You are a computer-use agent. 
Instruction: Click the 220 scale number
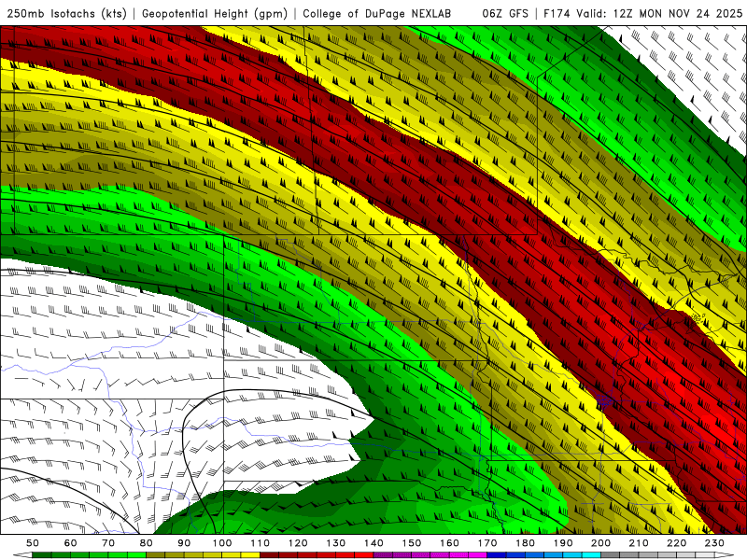point(677,543)
